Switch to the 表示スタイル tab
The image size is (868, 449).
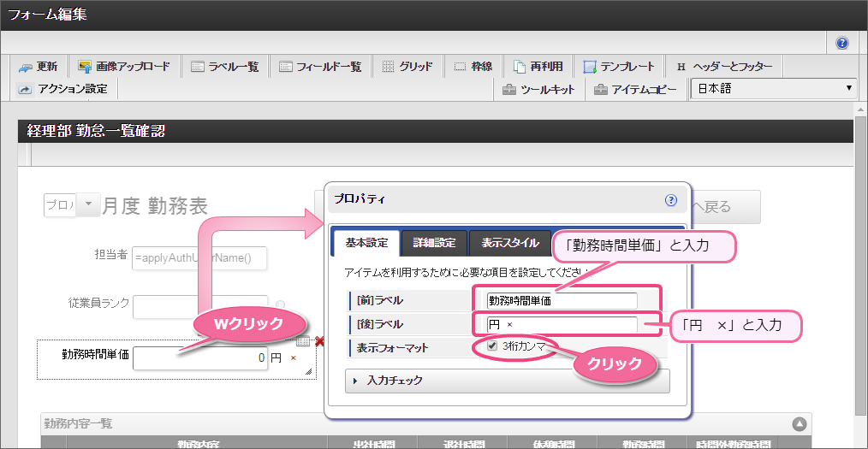[x=510, y=243]
